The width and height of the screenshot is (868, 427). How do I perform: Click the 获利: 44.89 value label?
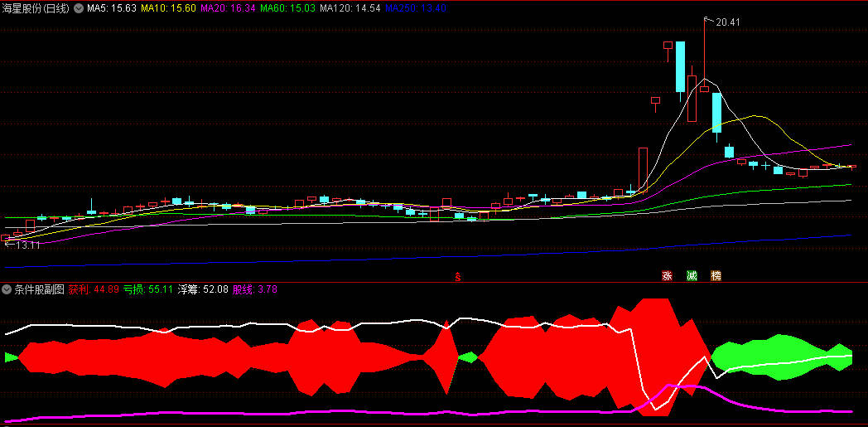click(94, 289)
